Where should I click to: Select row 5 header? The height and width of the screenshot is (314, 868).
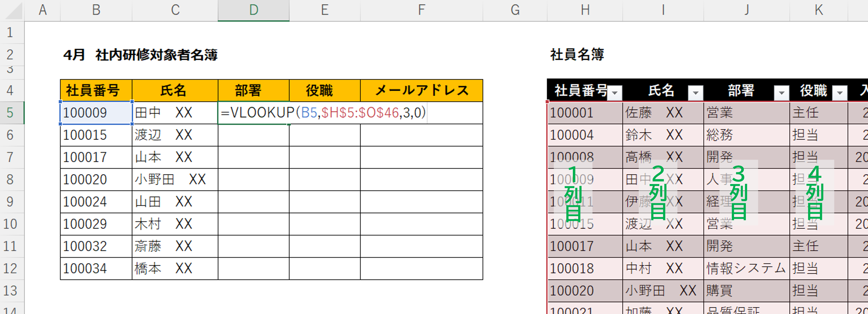(10, 113)
